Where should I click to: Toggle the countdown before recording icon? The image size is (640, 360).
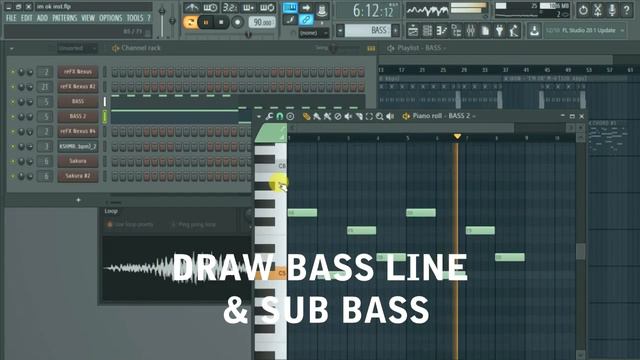pos(230,8)
